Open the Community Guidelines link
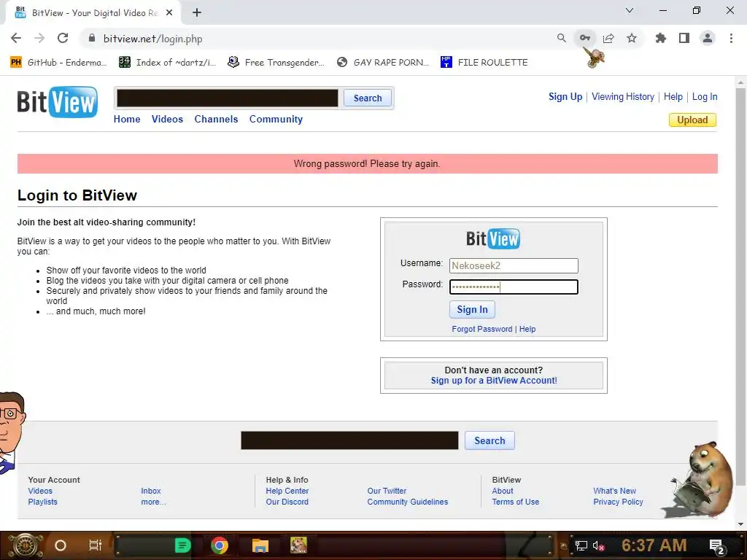Viewport: 747px width, 560px height. [x=407, y=502]
